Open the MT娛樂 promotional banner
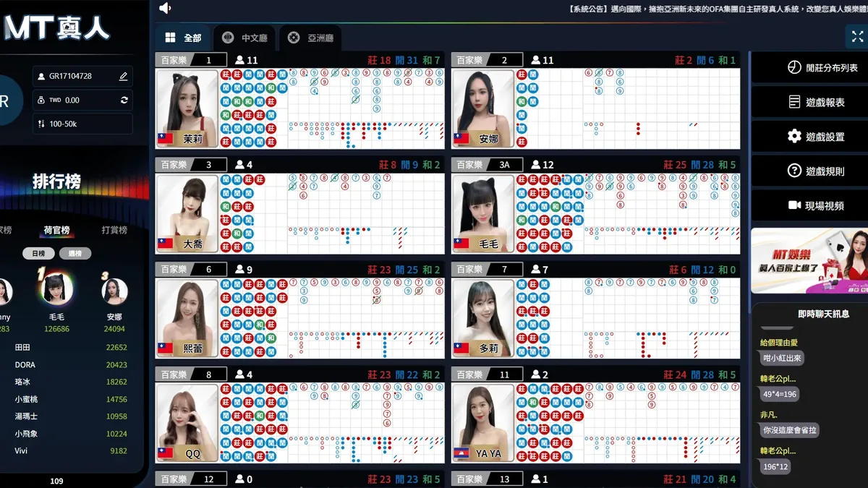This screenshot has width=868, height=488. 809,261
